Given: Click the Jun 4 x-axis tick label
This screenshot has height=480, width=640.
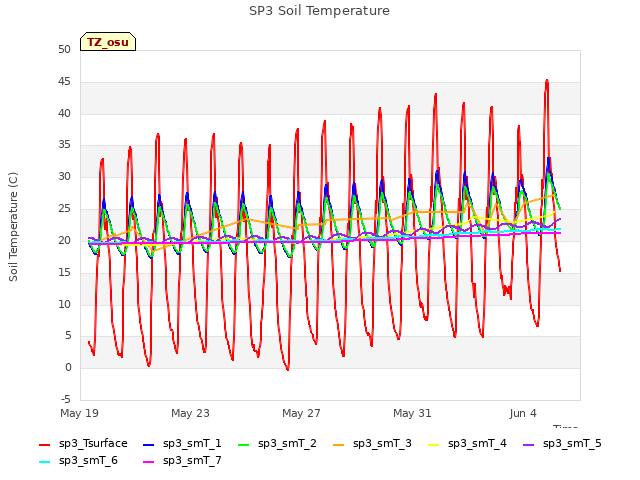Looking at the screenshot, I should point(523,413).
